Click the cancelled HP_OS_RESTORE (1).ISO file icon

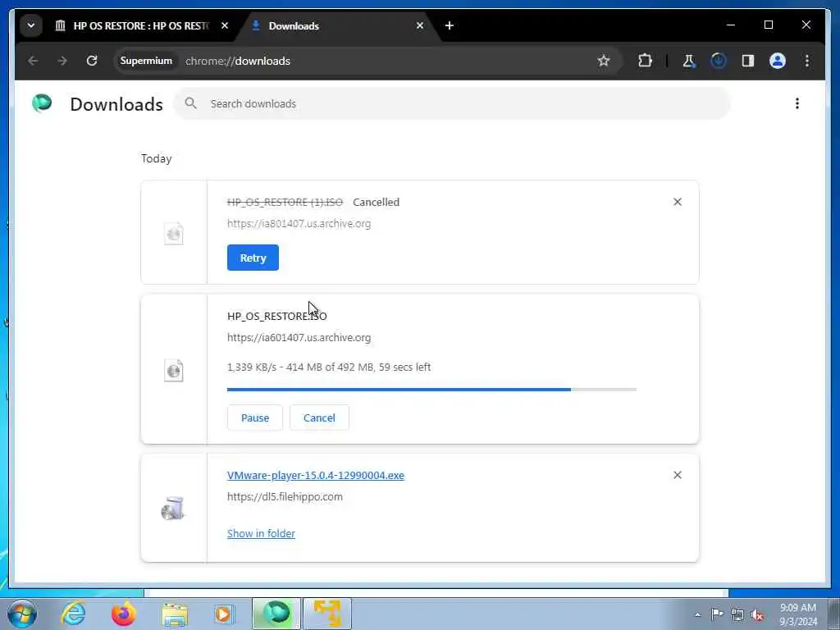[174, 234]
